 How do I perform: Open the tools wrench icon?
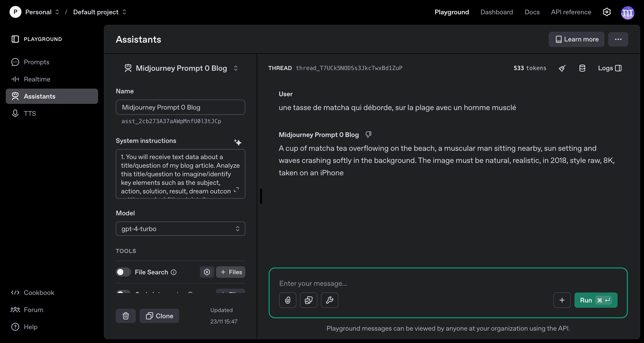point(329,300)
